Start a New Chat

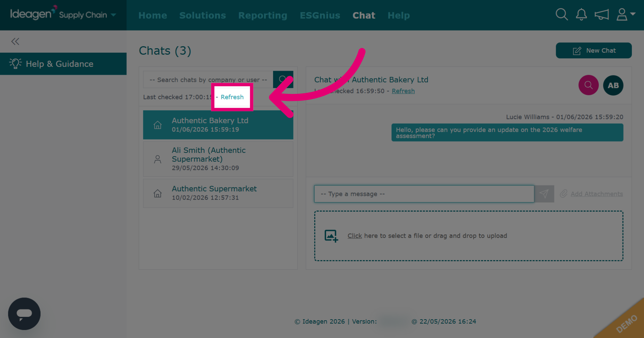[594, 50]
